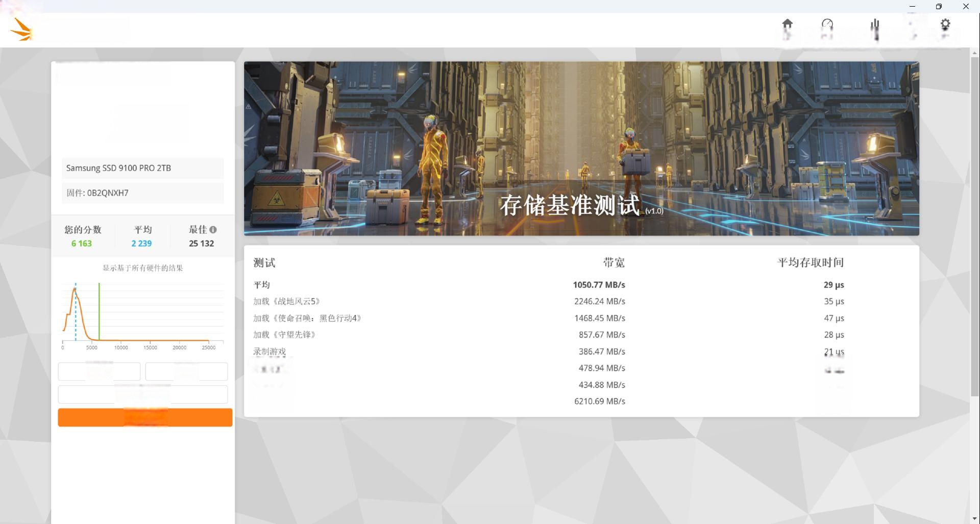980x524 pixels.
Task: Click the 35 μs access time
Action: [x=834, y=301]
